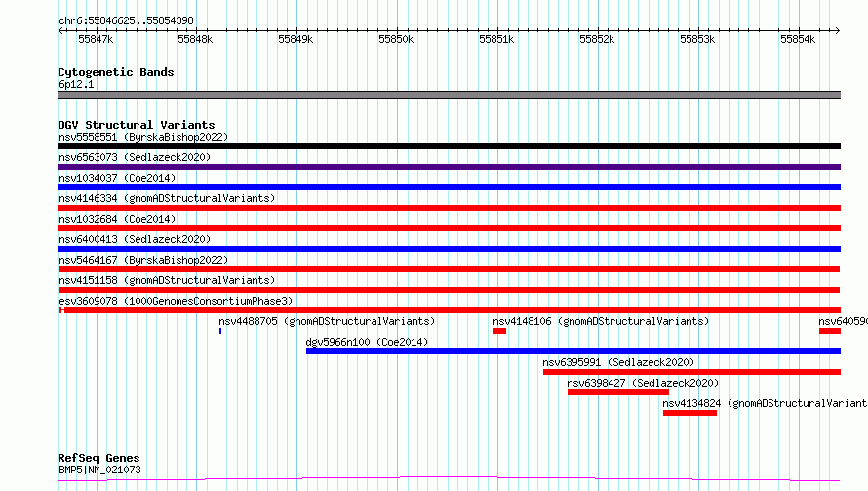This screenshot has width=868, height=491.
Task: Select the gray 6p12.1 cytogenetic band bar
Action: (x=449, y=95)
